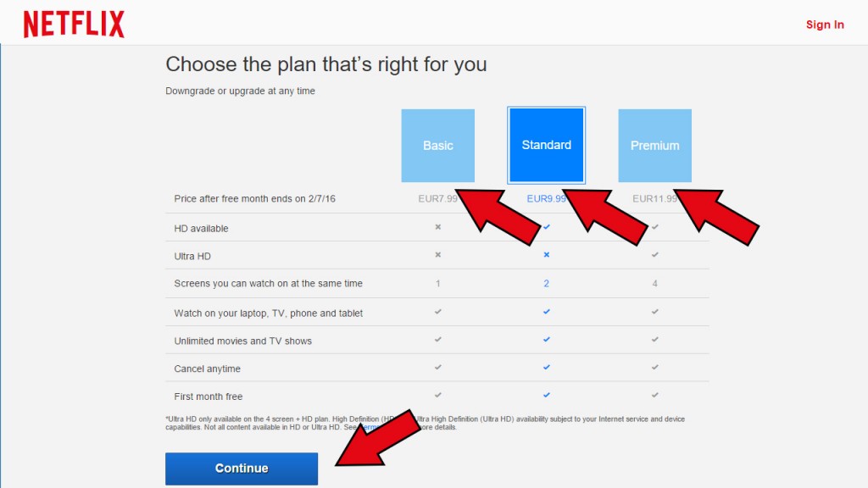This screenshot has width=868, height=488.
Task: Click the Netflix logo
Action: 74,25
